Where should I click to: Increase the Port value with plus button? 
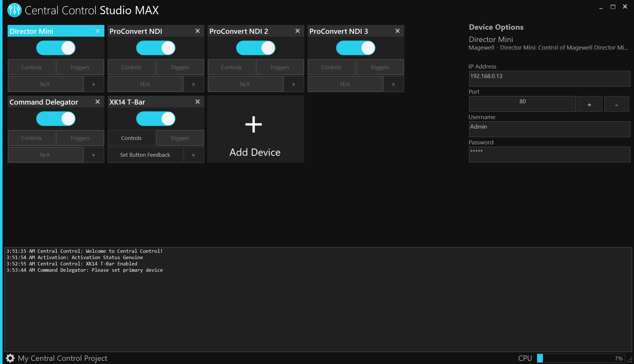click(x=589, y=104)
